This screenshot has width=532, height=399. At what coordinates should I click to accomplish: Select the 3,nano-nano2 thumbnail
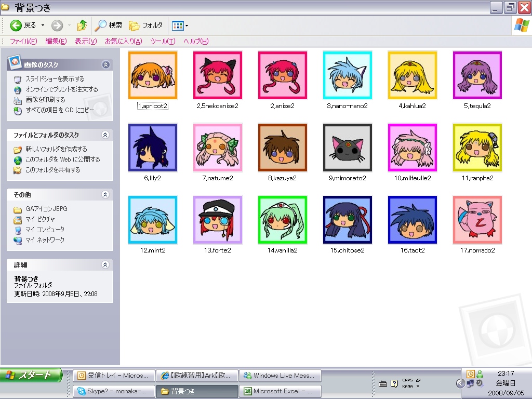pyautogui.click(x=348, y=75)
